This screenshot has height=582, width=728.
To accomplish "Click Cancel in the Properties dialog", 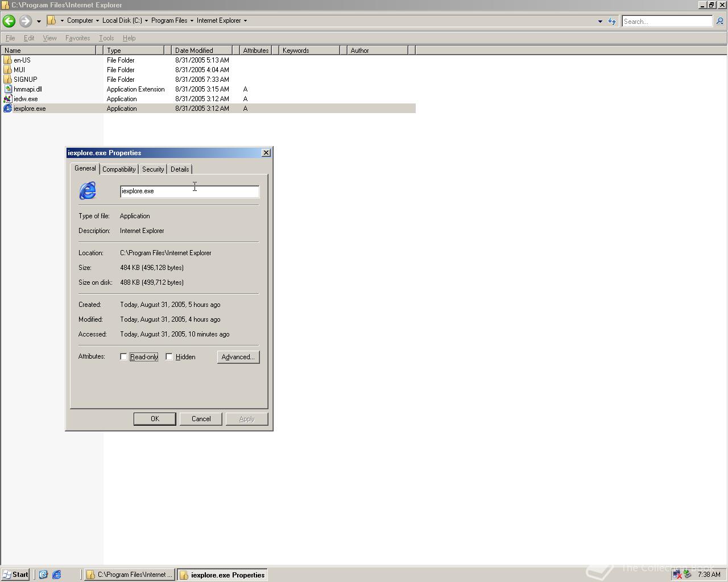I will pos(201,419).
